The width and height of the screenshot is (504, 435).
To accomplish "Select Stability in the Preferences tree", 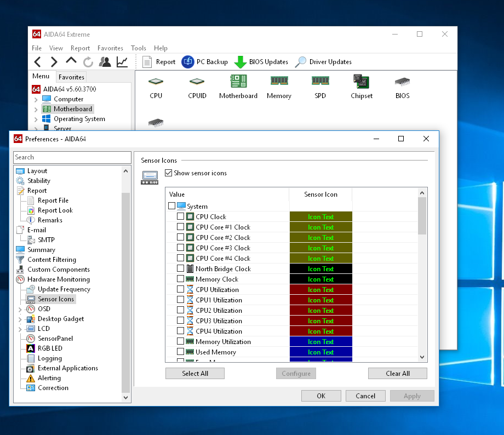I will point(38,181).
